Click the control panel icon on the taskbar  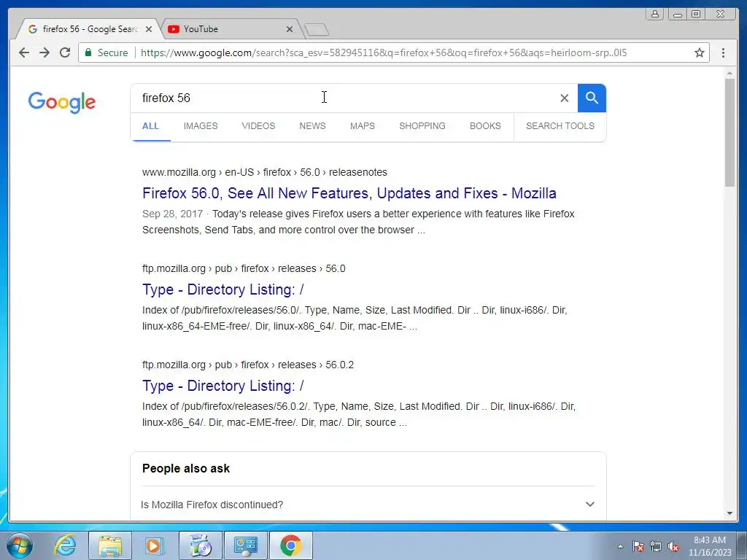pos(245,545)
